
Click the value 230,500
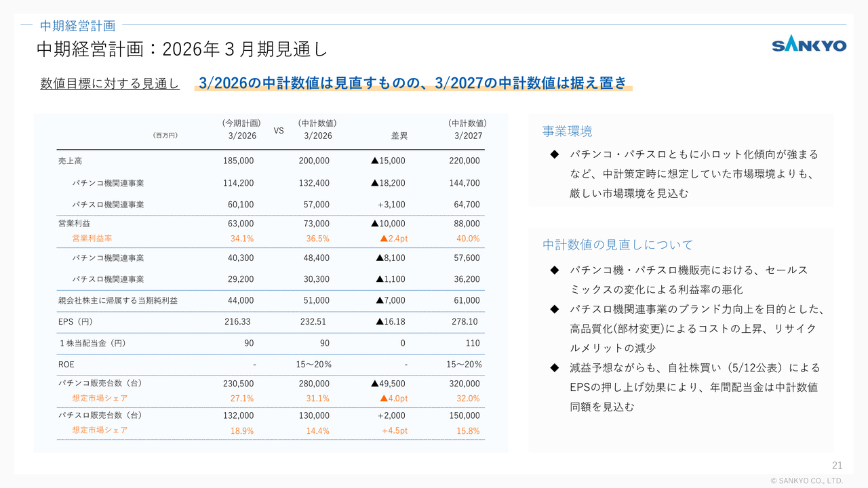tap(238, 384)
